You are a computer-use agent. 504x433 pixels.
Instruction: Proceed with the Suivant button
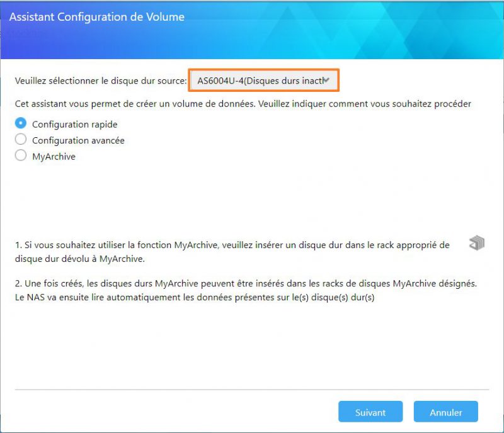click(370, 412)
